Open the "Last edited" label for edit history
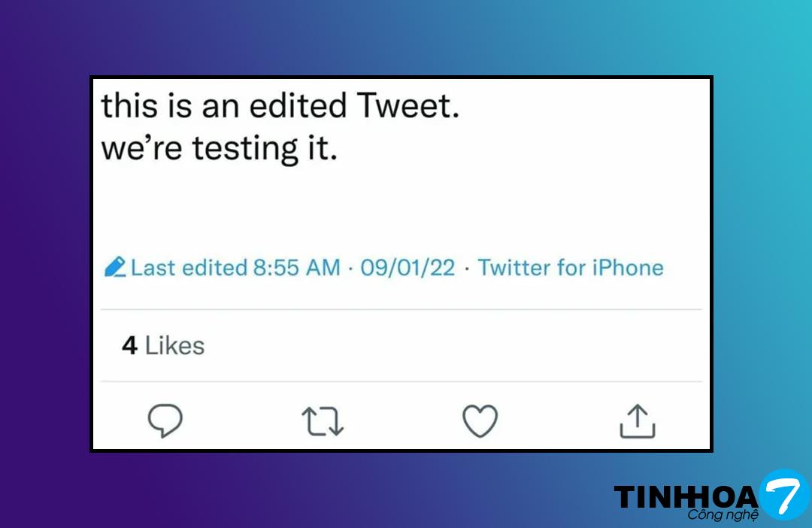Image resolution: width=812 pixels, height=528 pixels. click(189, 268)
